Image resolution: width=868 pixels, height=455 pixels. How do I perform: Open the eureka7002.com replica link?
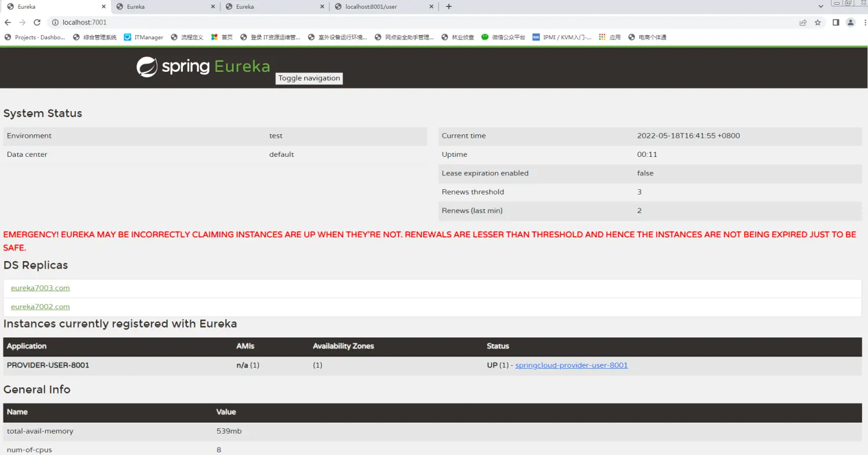click(x=41, y=307)
